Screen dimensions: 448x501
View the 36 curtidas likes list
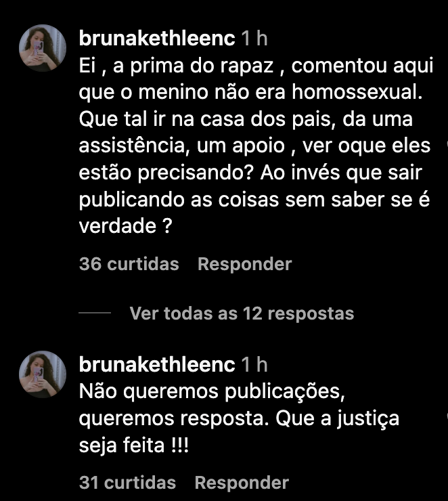coord(129,264)
